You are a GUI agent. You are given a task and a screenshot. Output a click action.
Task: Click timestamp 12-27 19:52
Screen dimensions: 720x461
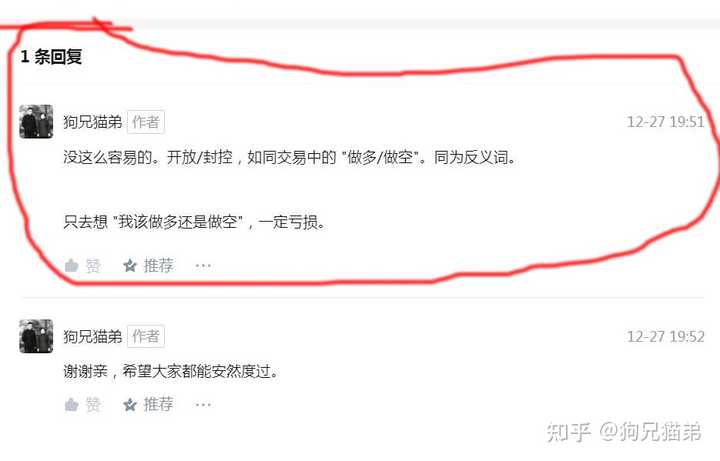[x=665, y=337]
